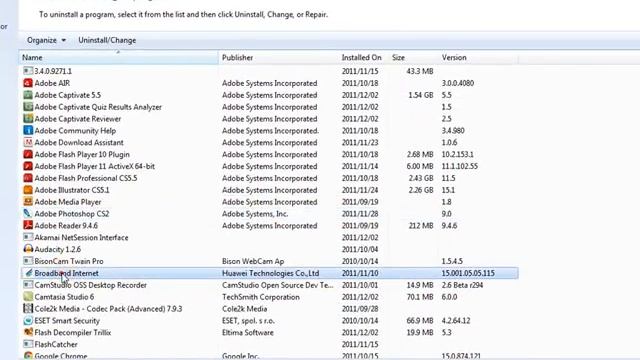This screenshot has width=640, height=360.
Task: Select the Broadband Internet icon
Action: [28, 273]
